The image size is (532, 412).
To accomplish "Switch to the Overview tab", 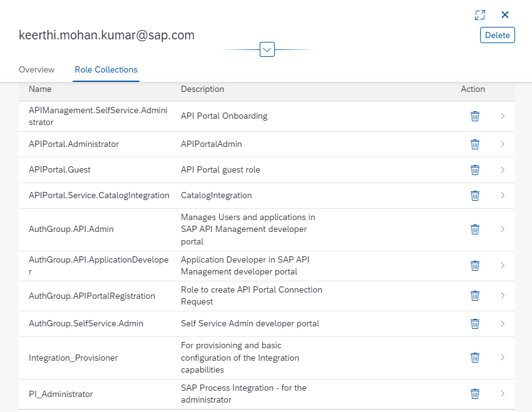I will click(37, 70).
